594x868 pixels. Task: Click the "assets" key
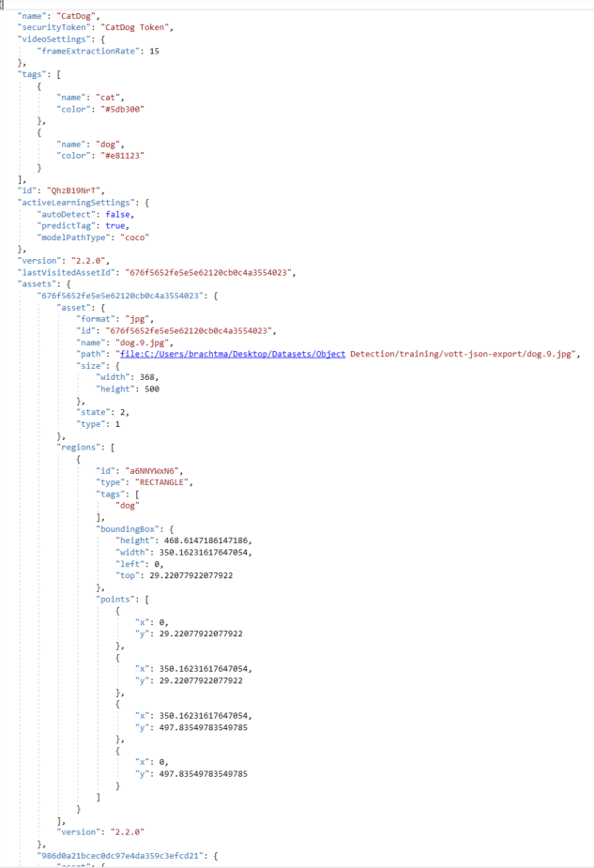(37, 284)
